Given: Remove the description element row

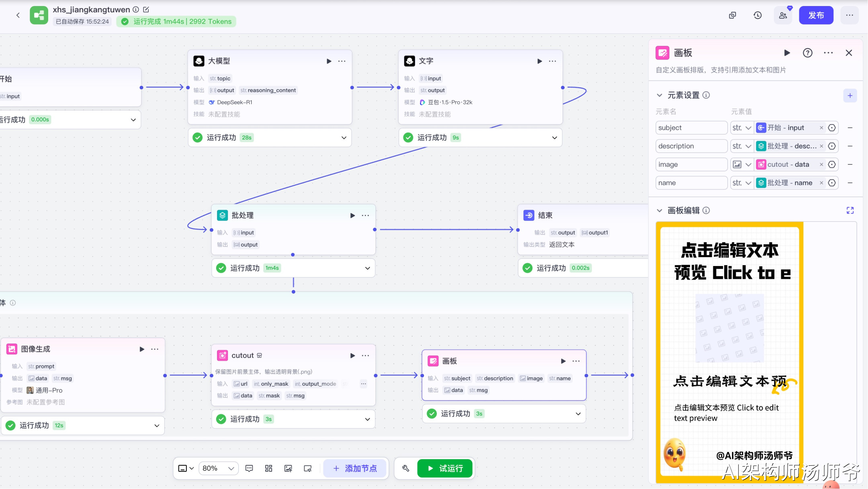Looking at the screenshot, I should tap(850, 146).
